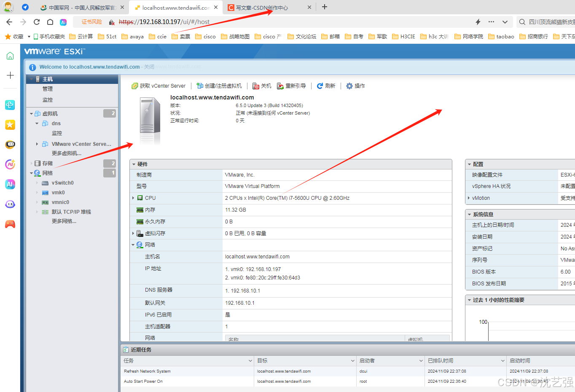Click the browser address bar URL
Image resolution: width=575 pixels, height=392 pixels.
pyautogui.click(x=164, y=22)
